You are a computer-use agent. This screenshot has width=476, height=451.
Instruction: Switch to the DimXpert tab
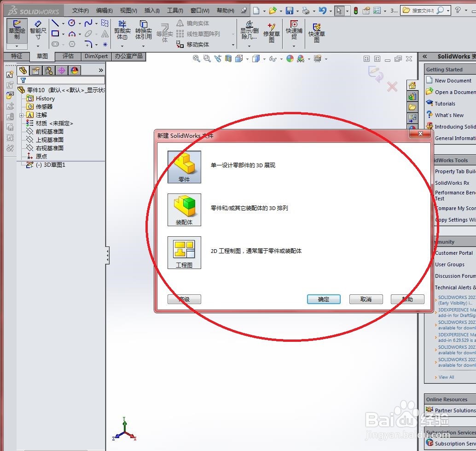coord(96,56)
